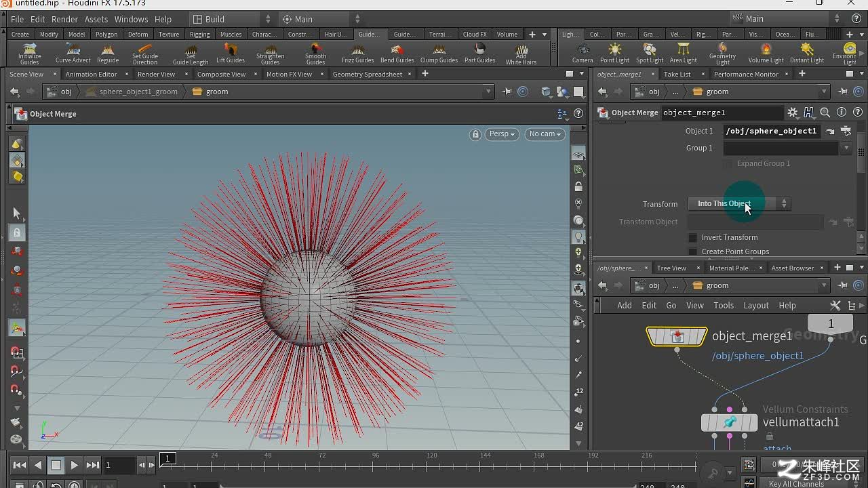Screen dimensions: 868x488
Task: Open the File menu
Action: point(18,19)
